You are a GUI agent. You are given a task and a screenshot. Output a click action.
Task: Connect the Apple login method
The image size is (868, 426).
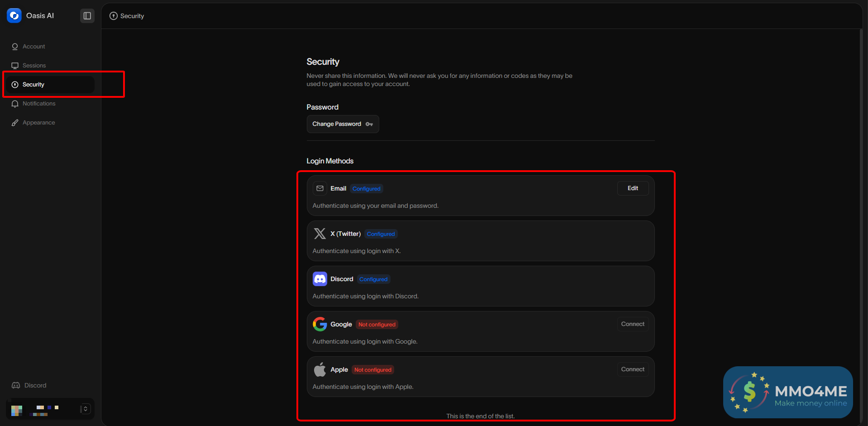pos(632,369)
